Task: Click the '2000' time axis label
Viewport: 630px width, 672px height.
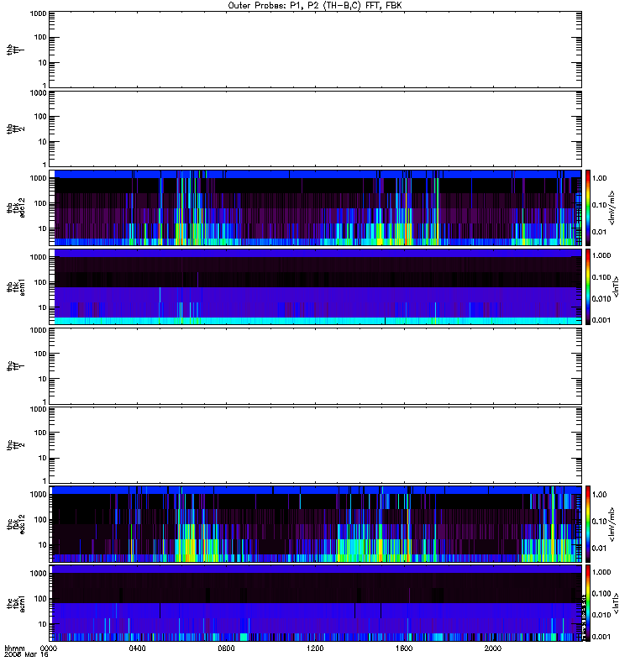Action: coord(493,648)
